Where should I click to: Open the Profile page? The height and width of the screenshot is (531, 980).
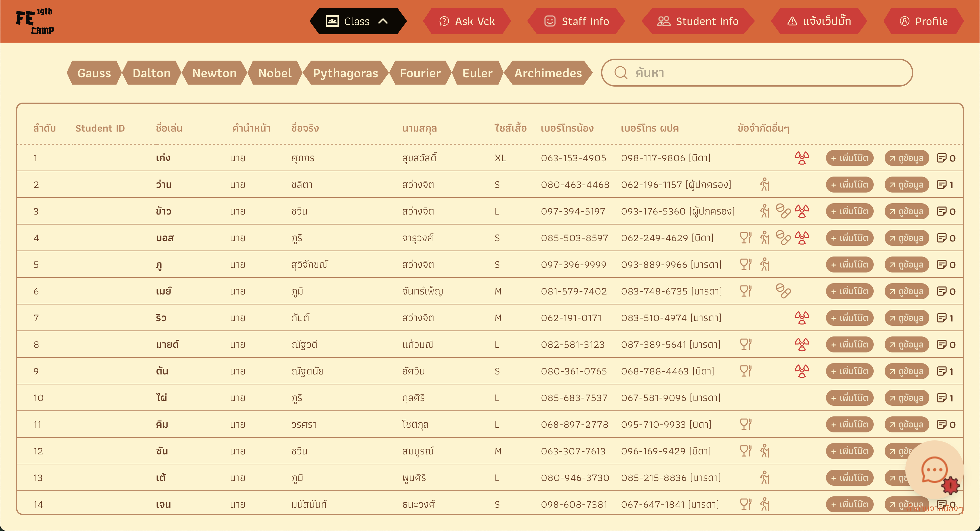click(923, 21)
